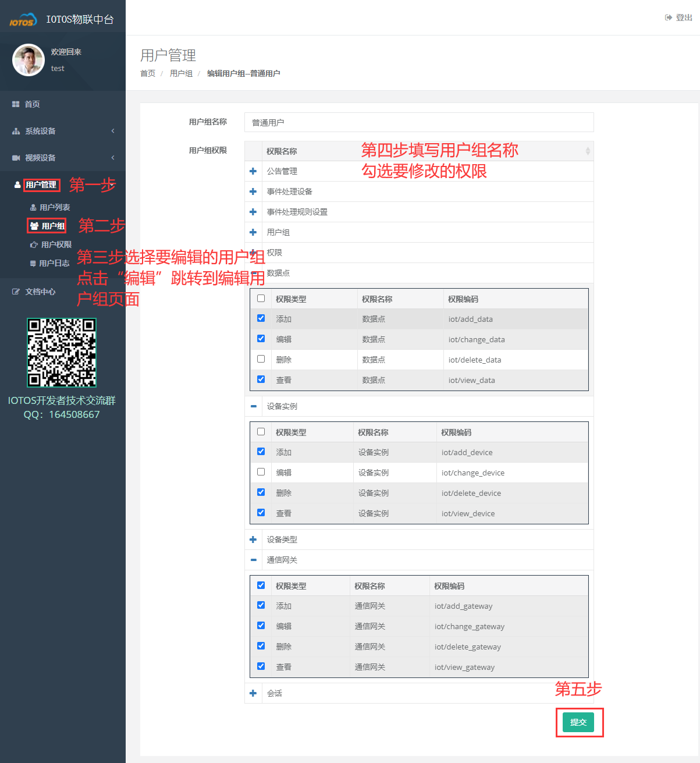The height and width of the screenshot is (763, 700).
Task: Expand the 会话 permission group
Action: click(253, 693)
